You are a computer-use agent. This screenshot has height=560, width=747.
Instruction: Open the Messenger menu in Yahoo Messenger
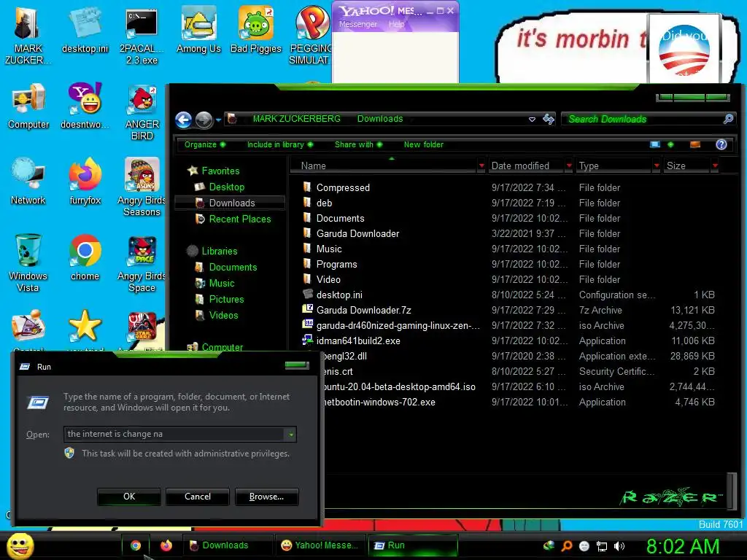pyautogui.click(x=357, y=24)
